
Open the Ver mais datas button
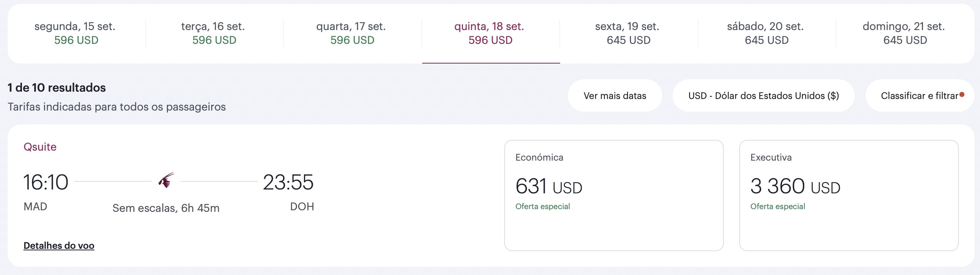point(615,96)
